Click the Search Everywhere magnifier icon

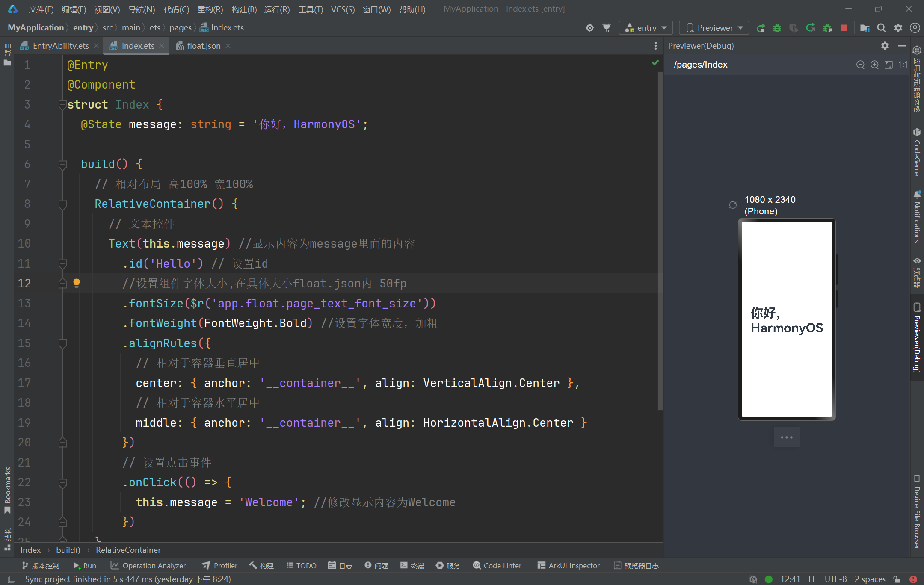point(882,28)
